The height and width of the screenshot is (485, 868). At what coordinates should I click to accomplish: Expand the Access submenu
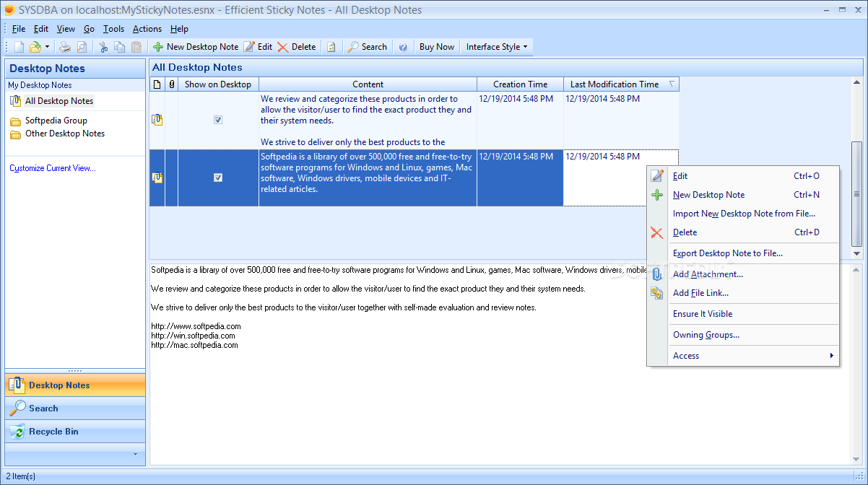coord(743,356)
